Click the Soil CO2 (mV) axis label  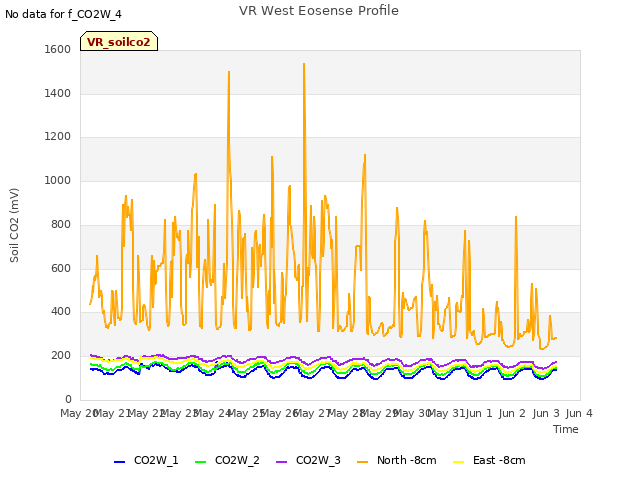pyautogui.click(x=14, y=225)
